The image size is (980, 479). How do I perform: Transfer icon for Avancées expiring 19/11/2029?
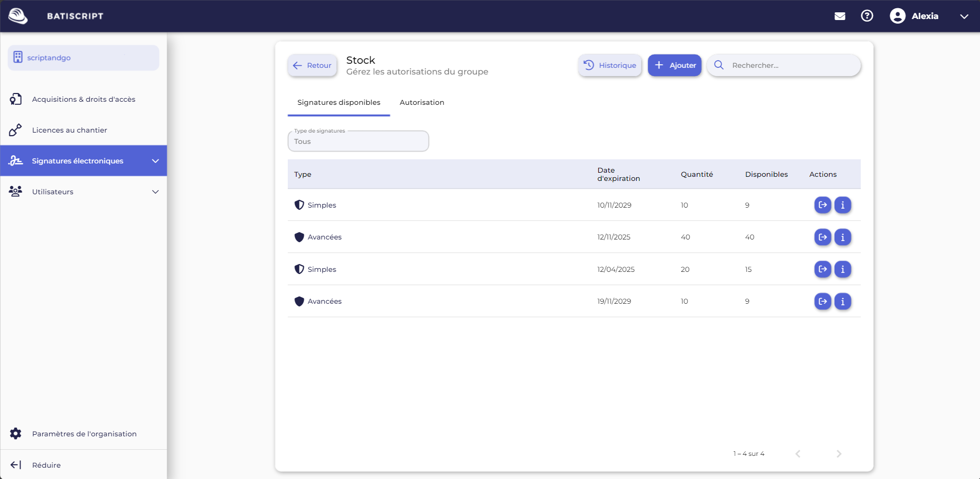tap(823, 301)
